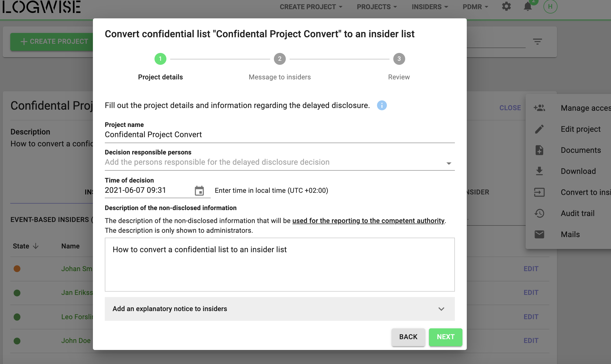Open notifications bell icon
Viewport: 611px width, 364px height.
[x=528, y=6]
